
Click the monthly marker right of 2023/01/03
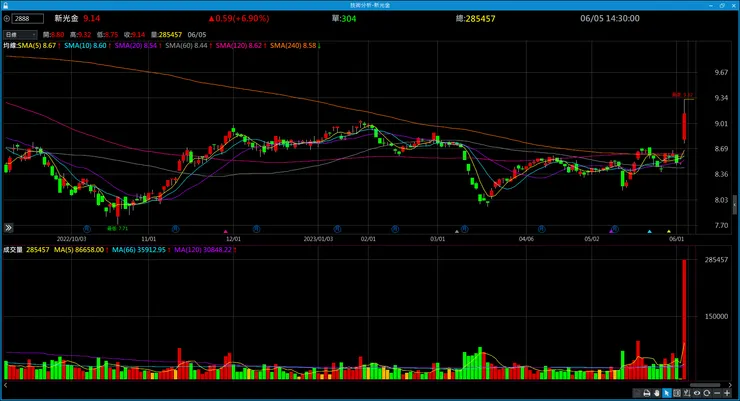point(337,229)
